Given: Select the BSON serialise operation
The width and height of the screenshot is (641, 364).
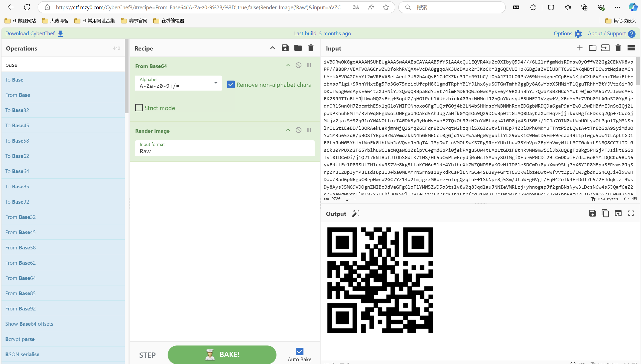Looking at the screenshot, I should tap(63, 354).
